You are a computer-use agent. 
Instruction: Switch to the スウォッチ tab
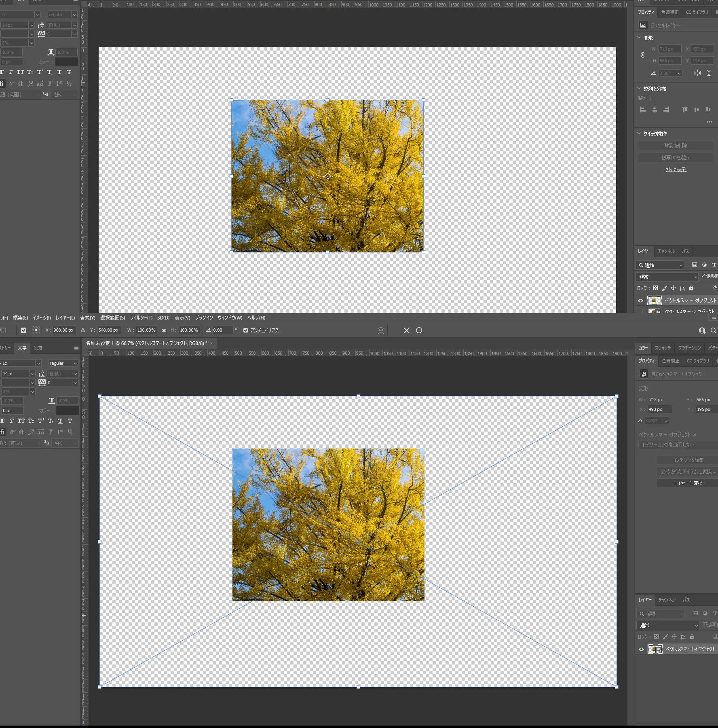tap(663, 348)
